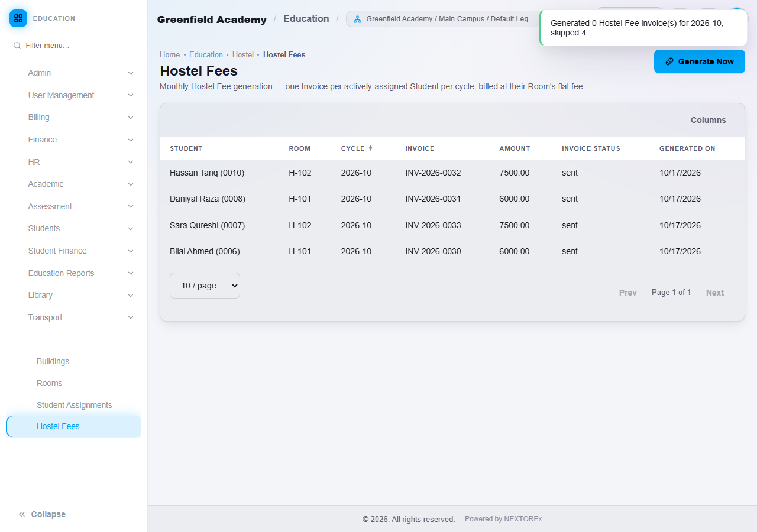The image size is (757, 532).
Task: Click the Student column header
Action: [x=186, y=148]
